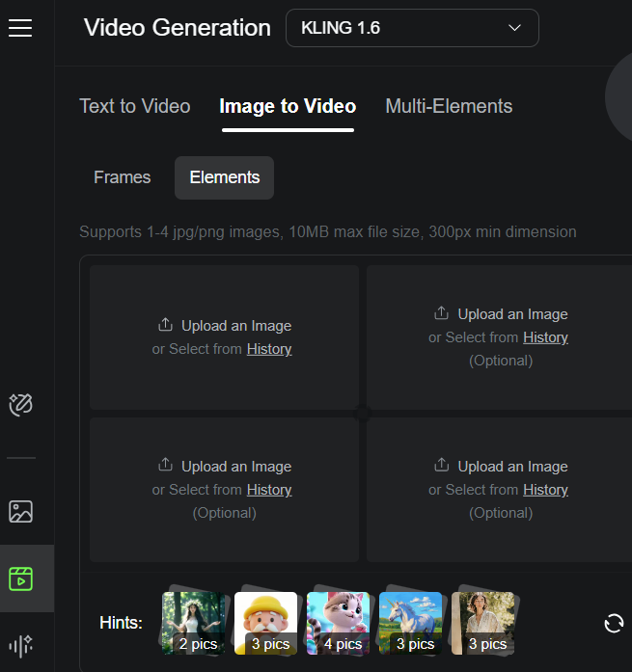Viewport: 632px width, 672px height.
Task: Click the upload icon in the first image slot
Action: tap(165, 325)
